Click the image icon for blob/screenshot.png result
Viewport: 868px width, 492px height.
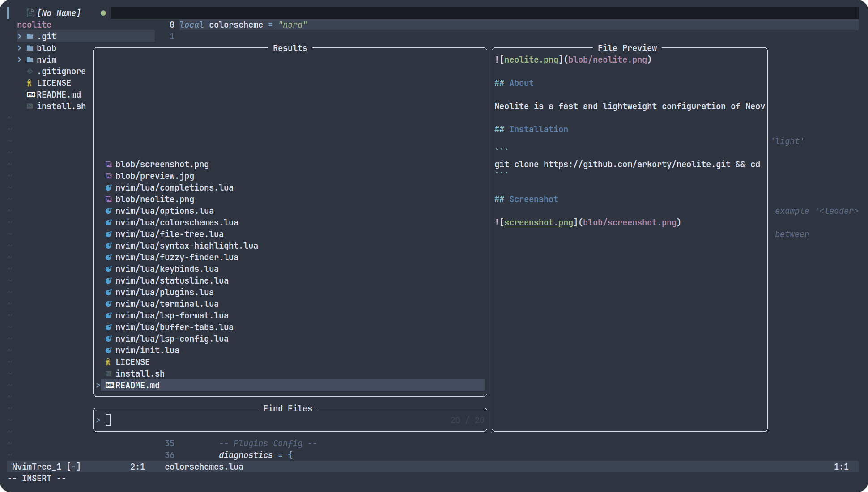pos(108,164)
